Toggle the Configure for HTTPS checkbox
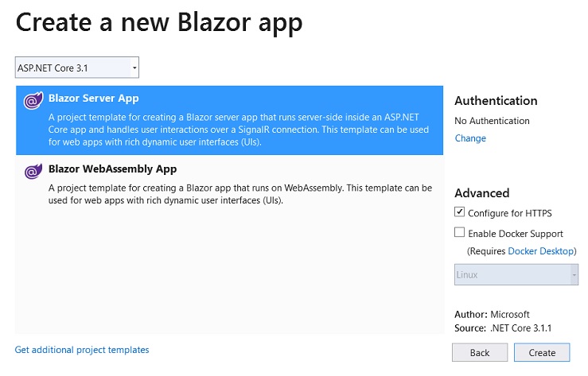This screenshot has width=588, height=376. (x=459, y=212)
